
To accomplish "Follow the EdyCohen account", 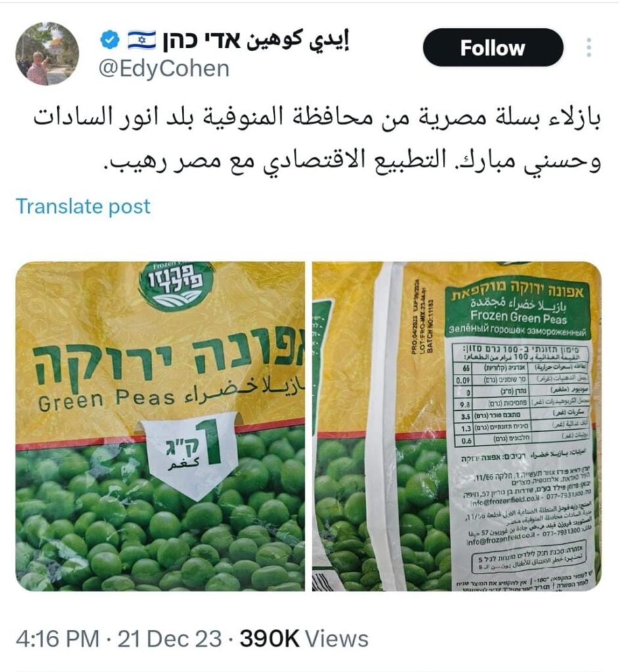I will (x=493, y=47).
